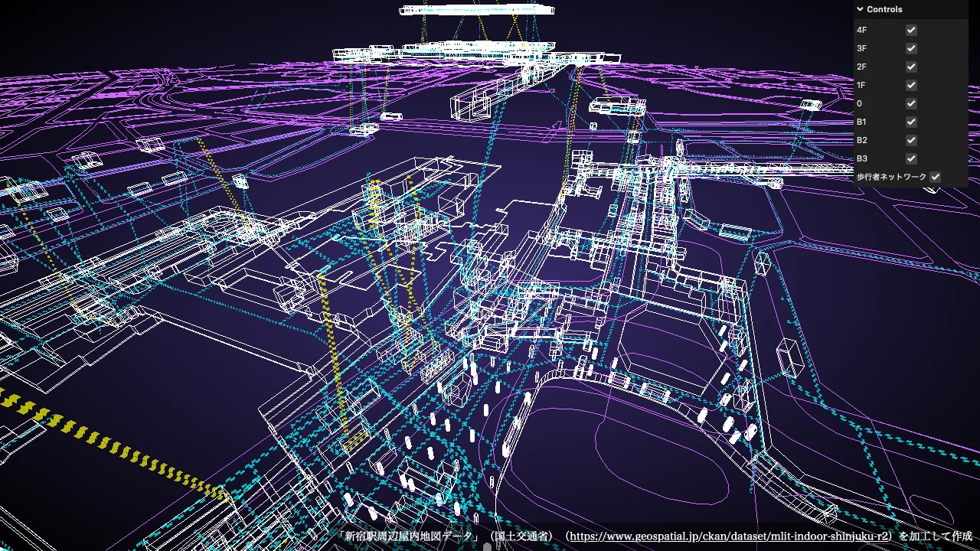980x551 pixels.
Task: Toggle the 1F visibility checkbox
Action: click(x=910, y=85)
